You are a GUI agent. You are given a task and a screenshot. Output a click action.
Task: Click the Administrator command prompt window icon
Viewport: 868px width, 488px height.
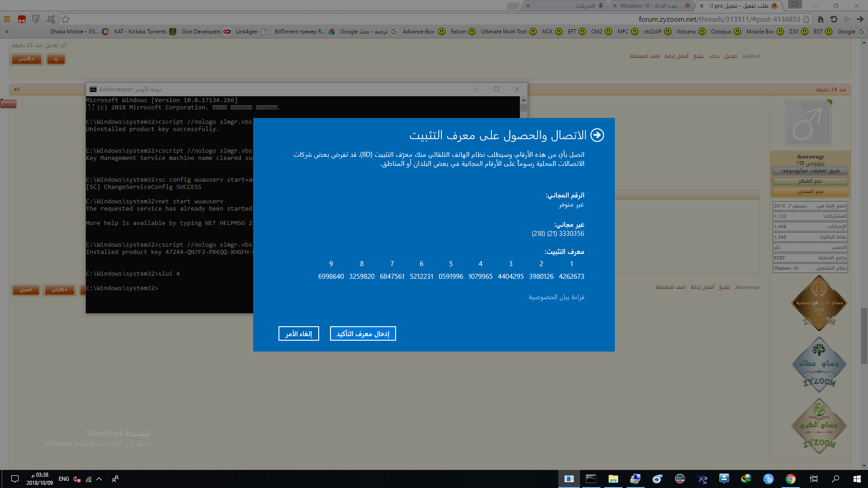[93, 89]
